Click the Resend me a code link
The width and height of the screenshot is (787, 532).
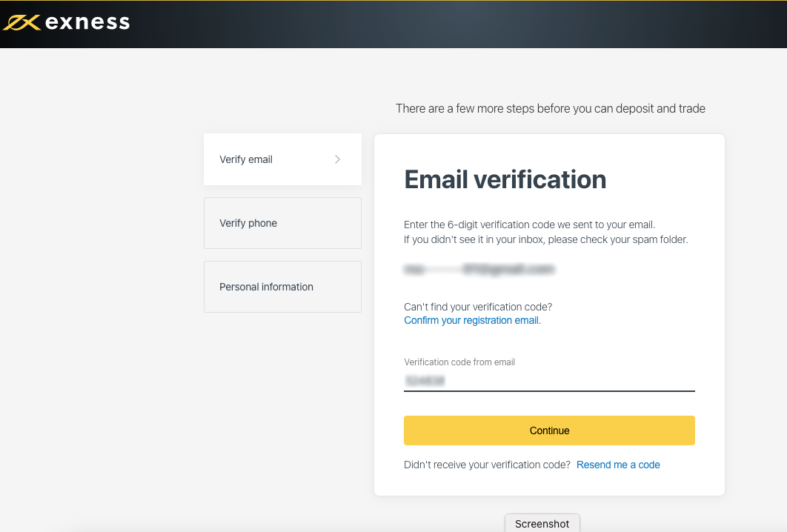618,465
